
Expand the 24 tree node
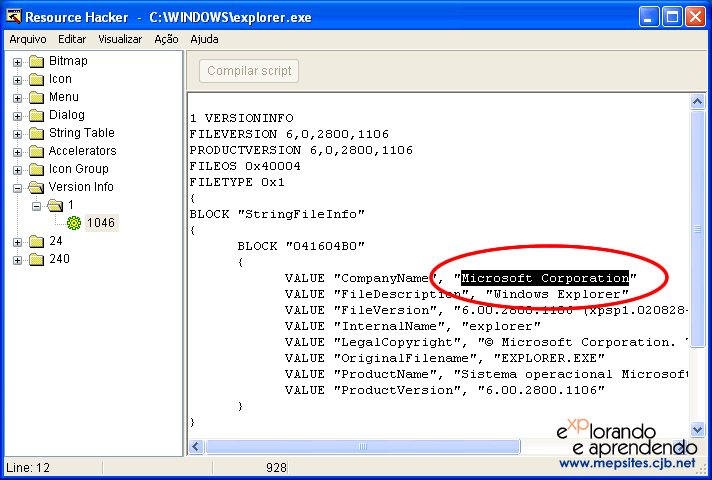pos(17,242)
